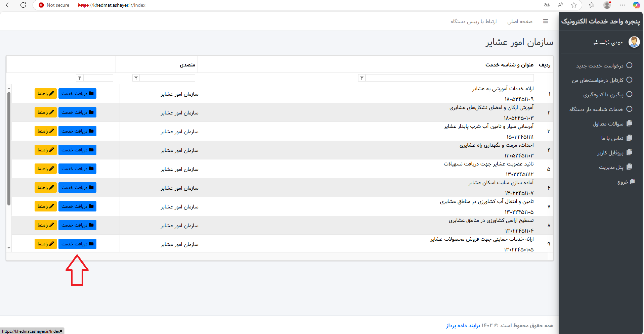Open filter dropdown of the actions column

pos(80,78)
